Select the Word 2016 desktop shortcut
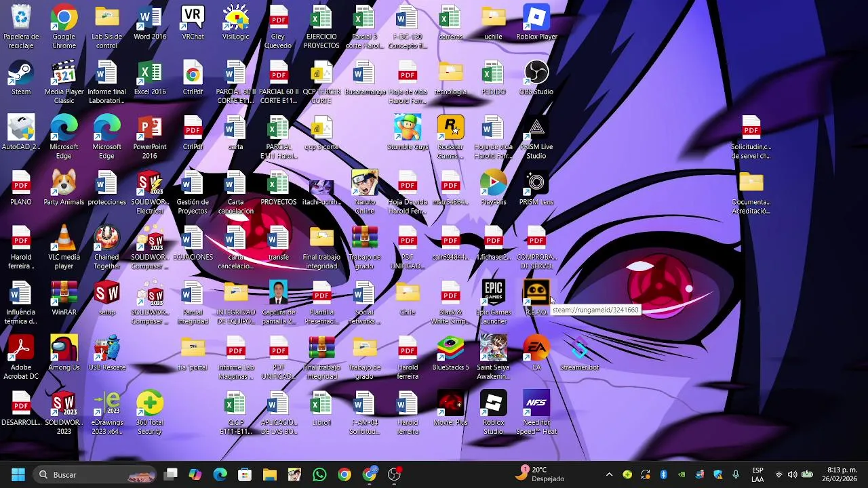Screen dimensions: 868x488 tap(150, 23)
